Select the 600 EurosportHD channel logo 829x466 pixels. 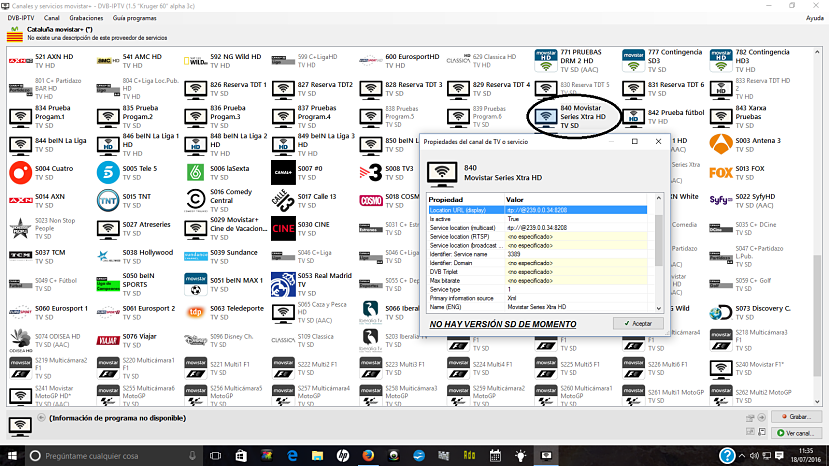tap(371, 61)
